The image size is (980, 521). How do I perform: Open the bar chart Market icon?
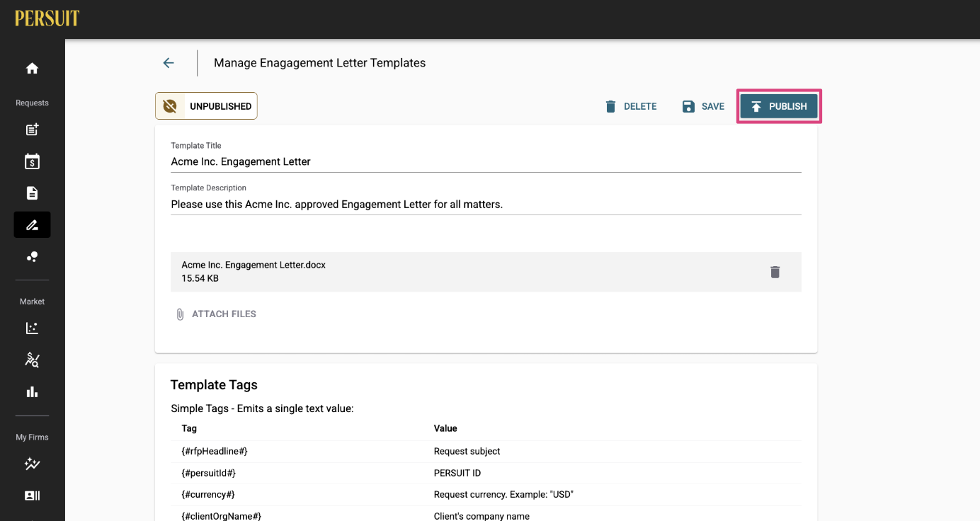point(32,391)
